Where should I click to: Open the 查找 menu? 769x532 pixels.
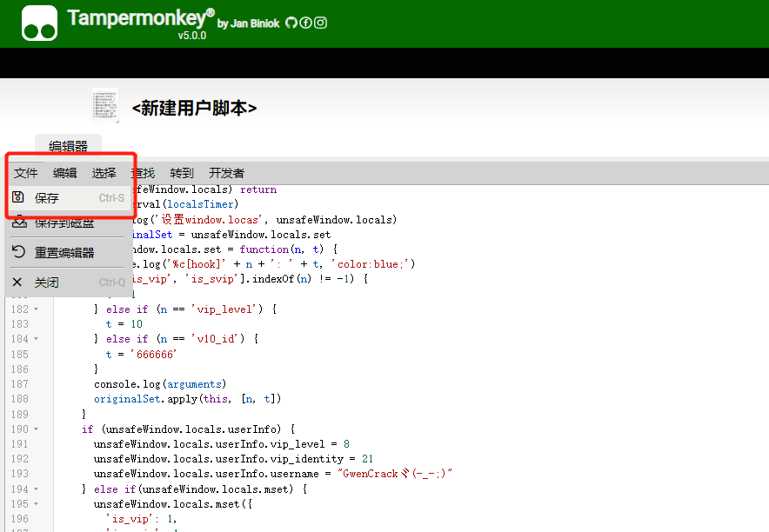(x=144, y=173)
